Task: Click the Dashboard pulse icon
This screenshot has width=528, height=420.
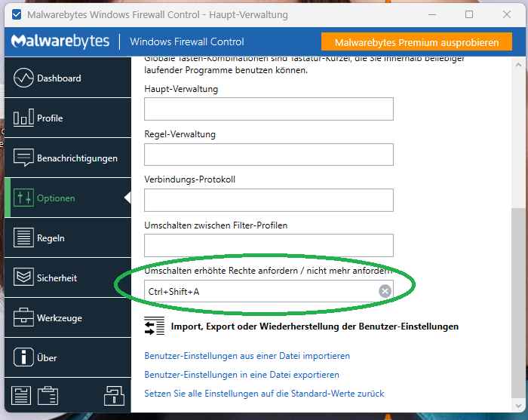Action: click(23, 78)
